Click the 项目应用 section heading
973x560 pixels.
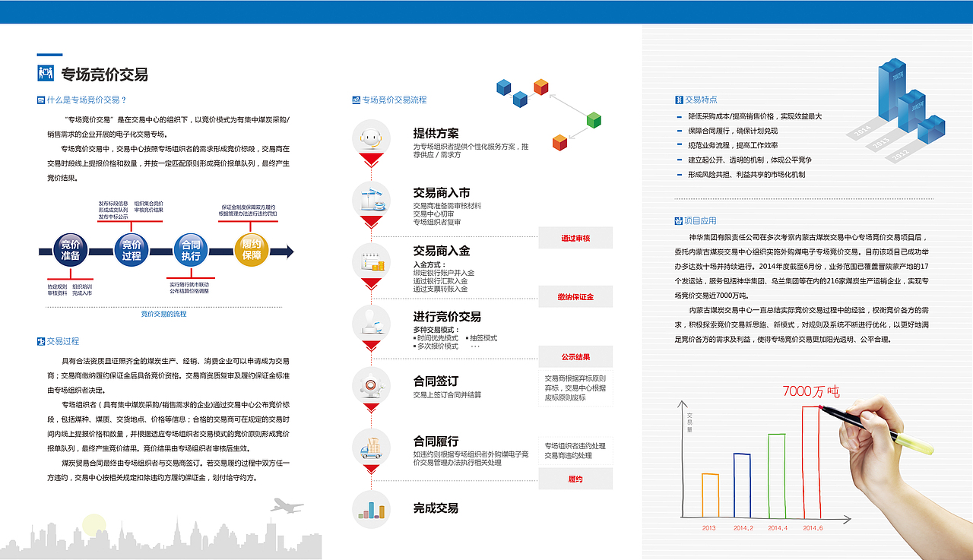pos(701,221)
